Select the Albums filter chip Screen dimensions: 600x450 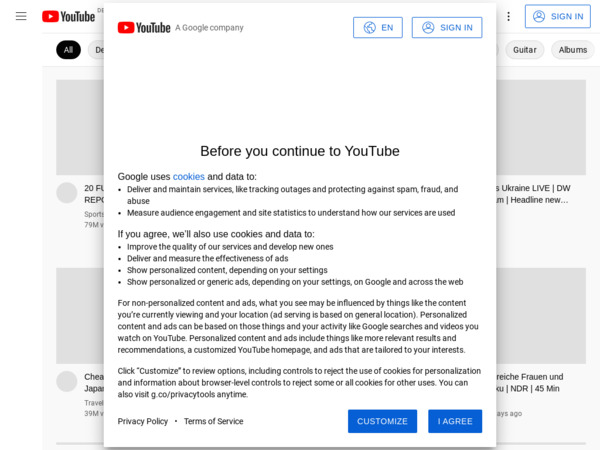pyautogui.click(x=572, y=50)
